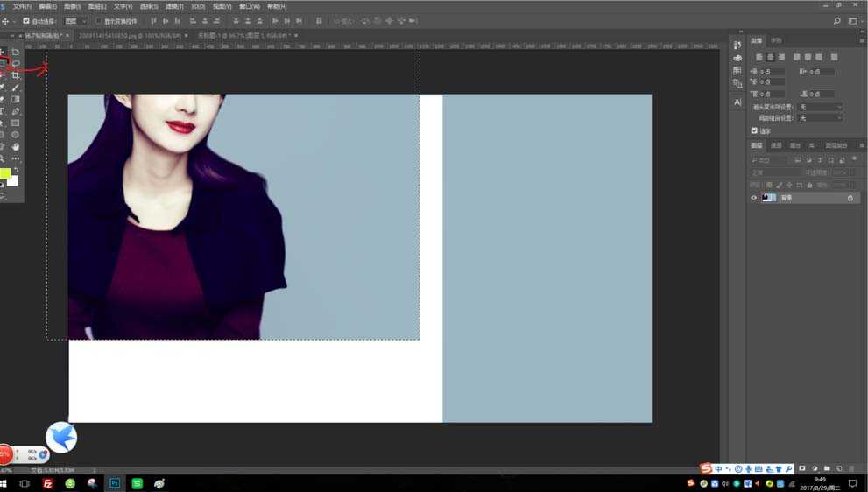Click the Windows Start button
Screen dimensions: 868x492
(4, 483)
